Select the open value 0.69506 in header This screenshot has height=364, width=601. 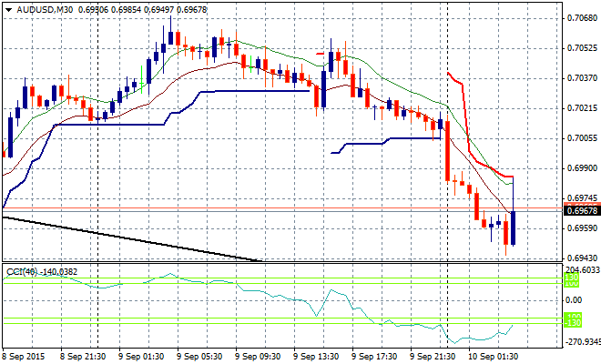[x=94, y=10]
